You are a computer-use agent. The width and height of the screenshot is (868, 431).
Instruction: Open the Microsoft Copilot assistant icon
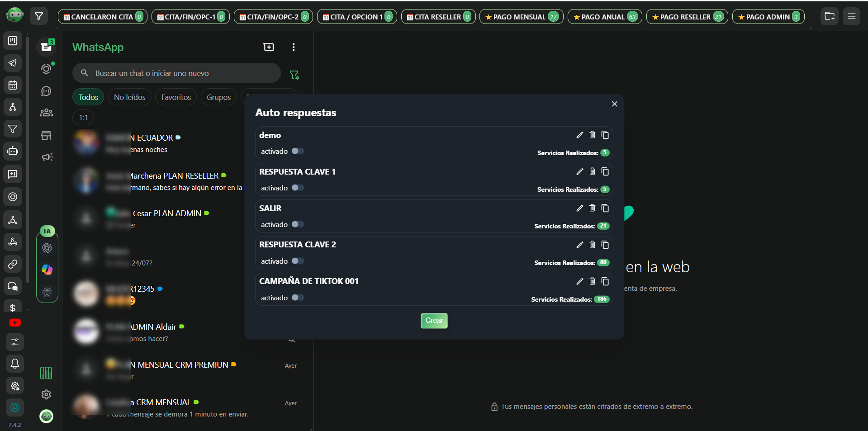(47, 270)
